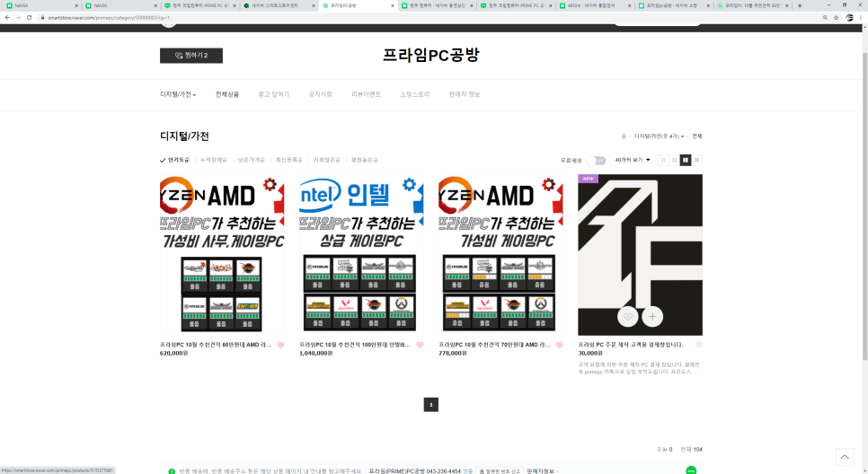868x474 pixels.
Task: Bookmark page with the star icon
Action: tap(836, 18)
